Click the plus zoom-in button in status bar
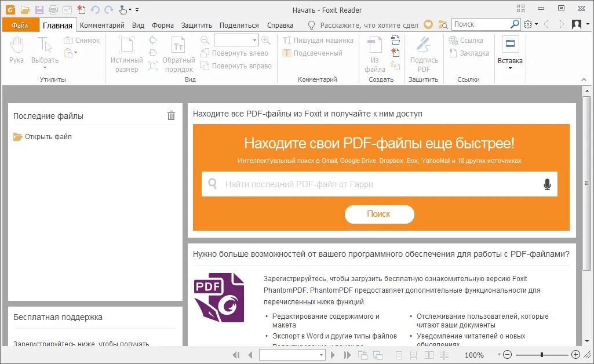The image size is (594, 364). tap(575, 355)
